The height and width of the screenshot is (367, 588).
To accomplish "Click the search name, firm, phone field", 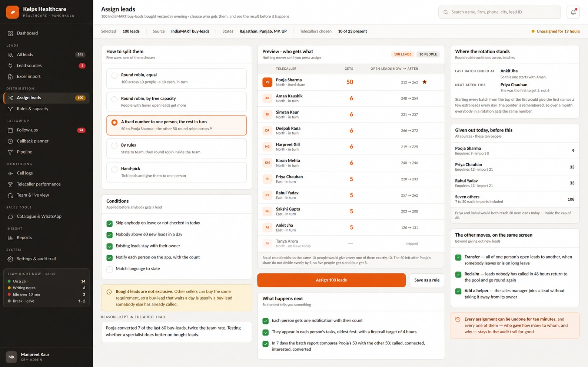I will coord(499,12).
